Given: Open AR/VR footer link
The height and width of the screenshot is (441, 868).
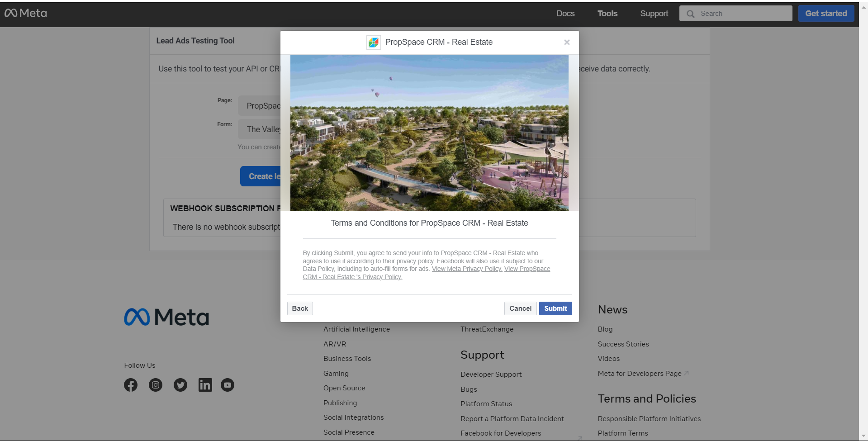Looking at the screenshot, I should click(335, 344).
